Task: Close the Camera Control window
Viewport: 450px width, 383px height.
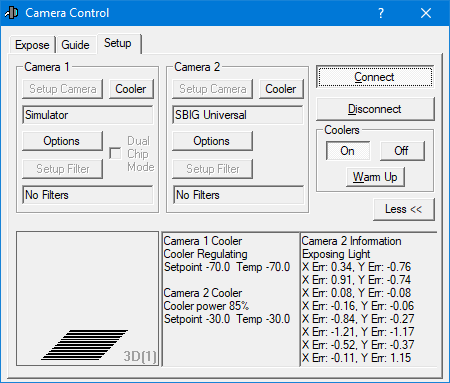Action: pyautogui.click(x=426, y=13)
